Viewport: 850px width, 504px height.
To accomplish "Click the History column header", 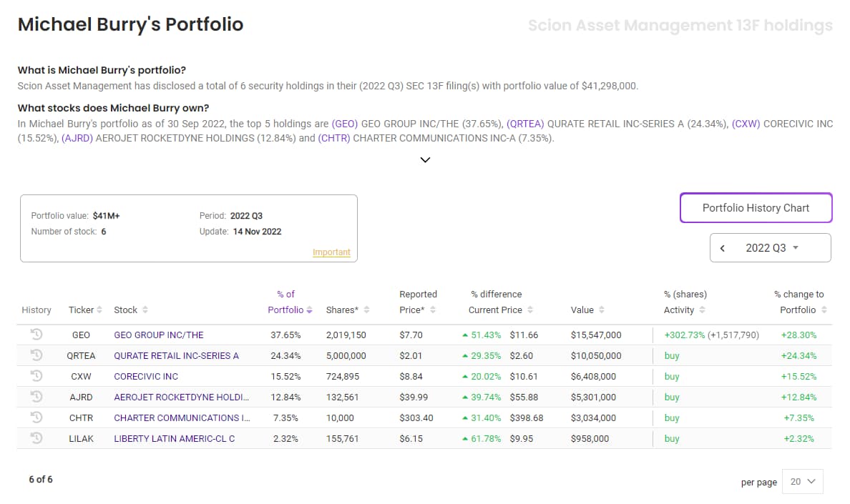I will click(36, 310).
